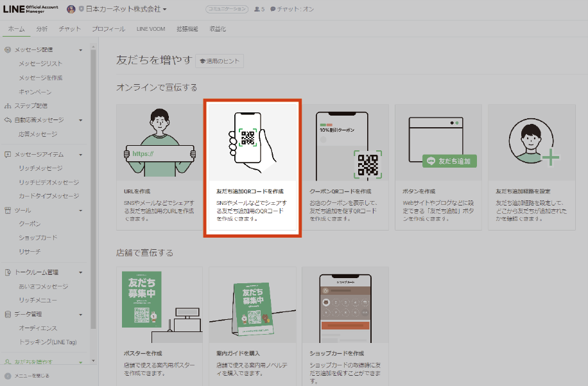This screenshot has width=588, height=386.
Task: Open リッチビデオメッセージ in the sidebar
Action: (49, 182)
